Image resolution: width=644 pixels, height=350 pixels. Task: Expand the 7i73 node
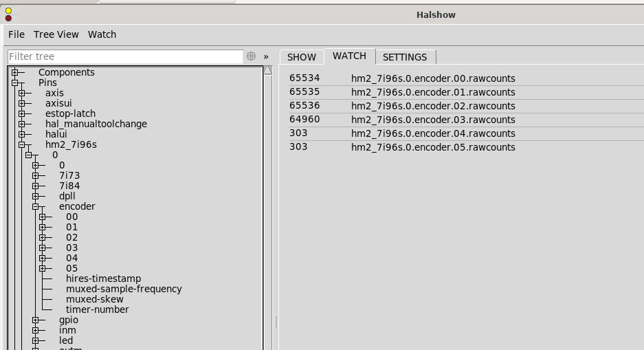36,175
